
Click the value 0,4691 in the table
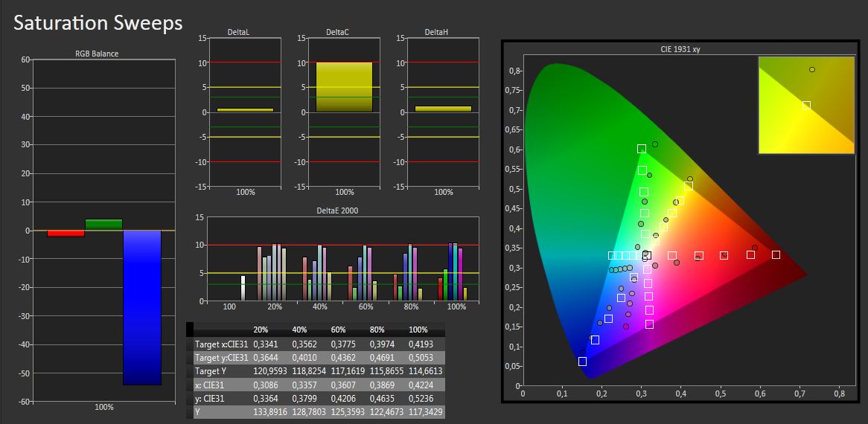click(381, 357)
